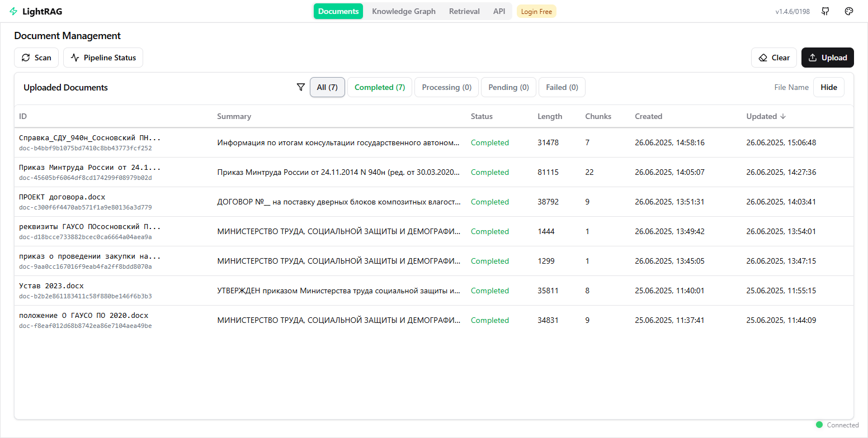Click the filter funnel icon
868x438 pixels.
click(x=301, y=87)
